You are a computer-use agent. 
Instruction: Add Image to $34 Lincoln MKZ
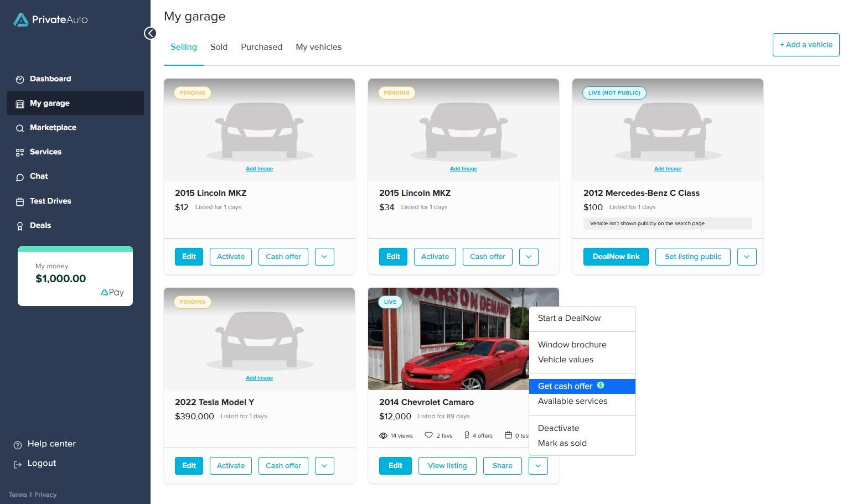[463, 169]
